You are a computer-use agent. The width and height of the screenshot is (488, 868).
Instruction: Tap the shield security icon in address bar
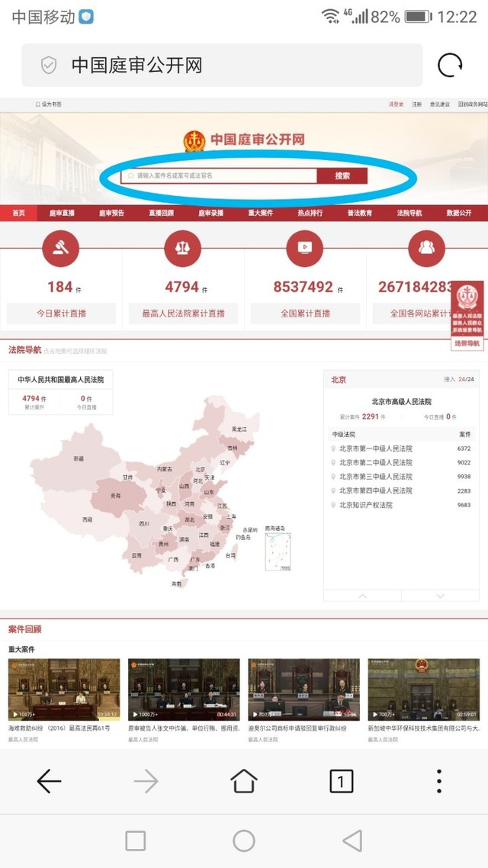49,66
